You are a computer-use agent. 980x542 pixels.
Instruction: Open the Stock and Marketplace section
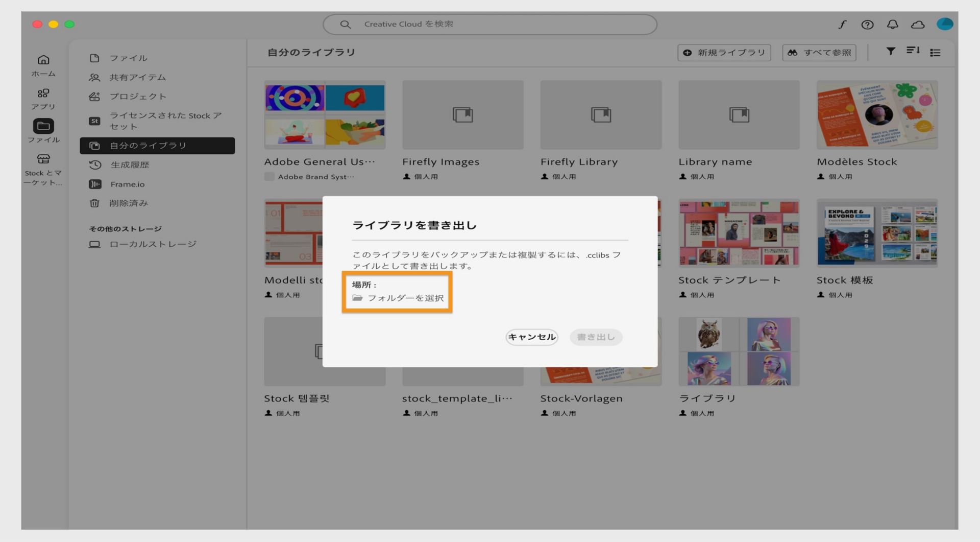pyautogui.click(x=43, y=171)
